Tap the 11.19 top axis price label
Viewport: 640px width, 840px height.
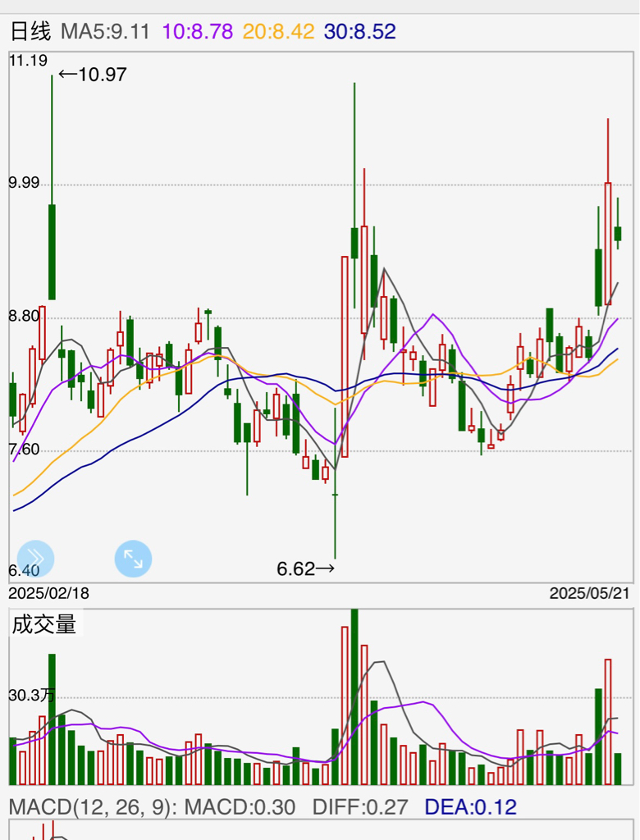[x=28, y=61]
